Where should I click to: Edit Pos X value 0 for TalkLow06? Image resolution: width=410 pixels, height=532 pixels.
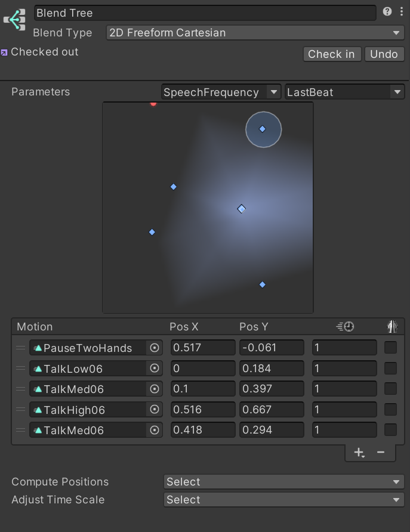coord(203,369)
